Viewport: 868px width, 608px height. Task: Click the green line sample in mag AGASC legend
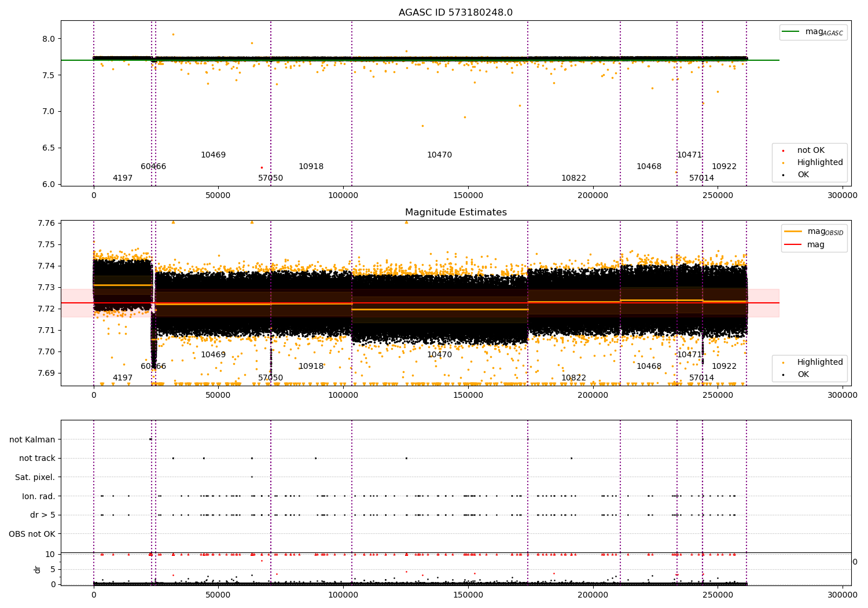(x=790, y=31)
